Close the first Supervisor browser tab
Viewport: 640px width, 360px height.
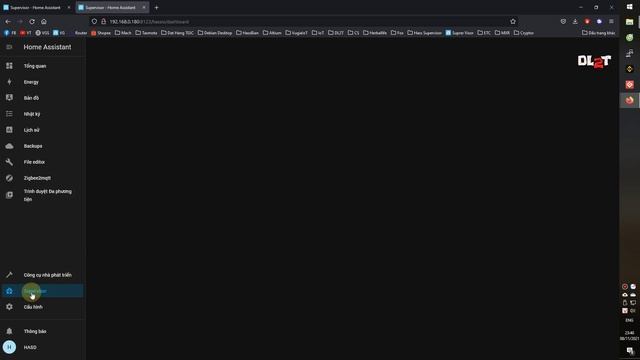pyautogui.click(x=69, y=7)
